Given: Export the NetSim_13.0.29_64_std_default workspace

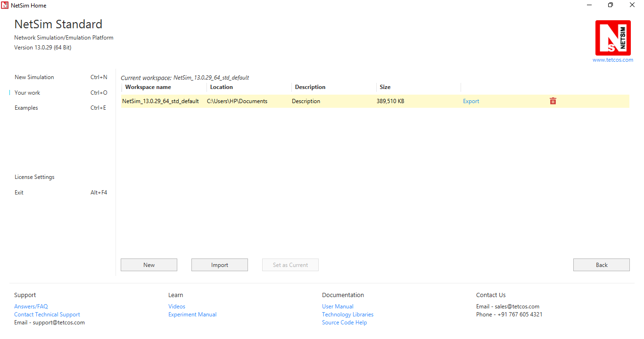Looking at the screenshot, I should tap(471, 101).
